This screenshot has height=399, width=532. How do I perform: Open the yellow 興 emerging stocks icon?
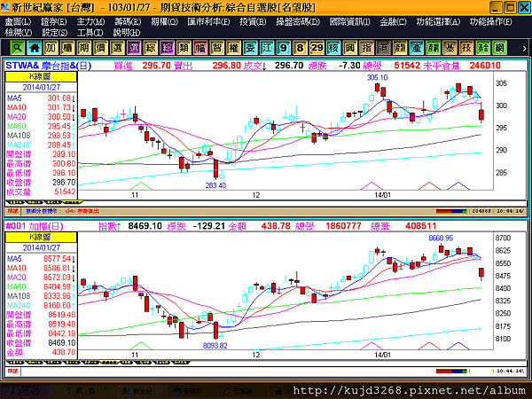[350, 48]
